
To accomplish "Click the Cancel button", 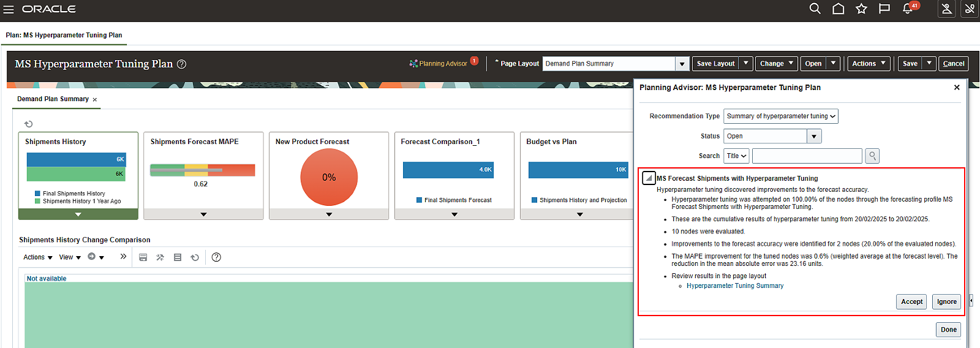I will coord(954,63).
